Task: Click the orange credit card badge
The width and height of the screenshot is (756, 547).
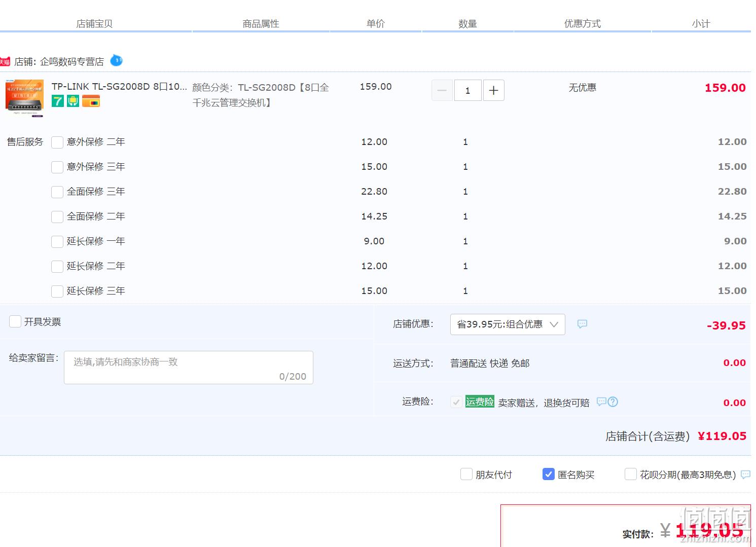Action: 91,101
